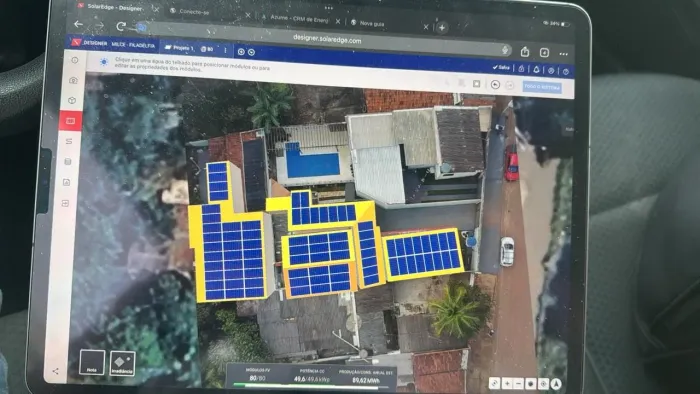Screen dimensions: 700x394
Task: Click the map target control beside compass
Action: [x=543, y=384]
